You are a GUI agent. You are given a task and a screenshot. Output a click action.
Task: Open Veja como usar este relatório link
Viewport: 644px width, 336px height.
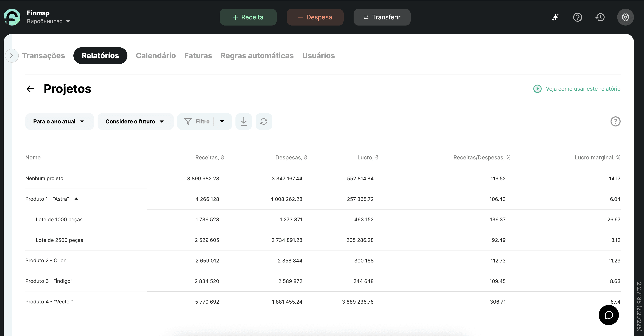pyautogui.click(x=583, y=89)
